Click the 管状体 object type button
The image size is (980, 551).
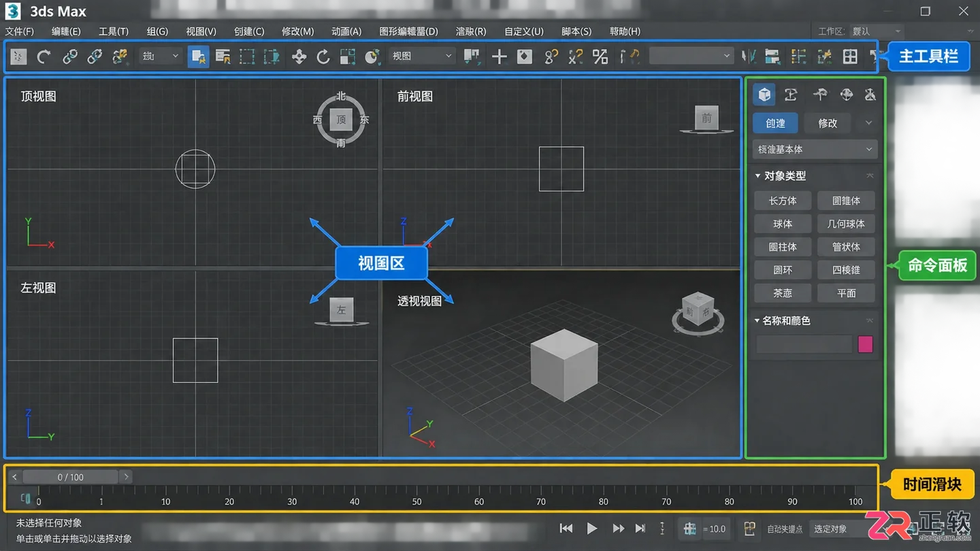tap(846, 247)
